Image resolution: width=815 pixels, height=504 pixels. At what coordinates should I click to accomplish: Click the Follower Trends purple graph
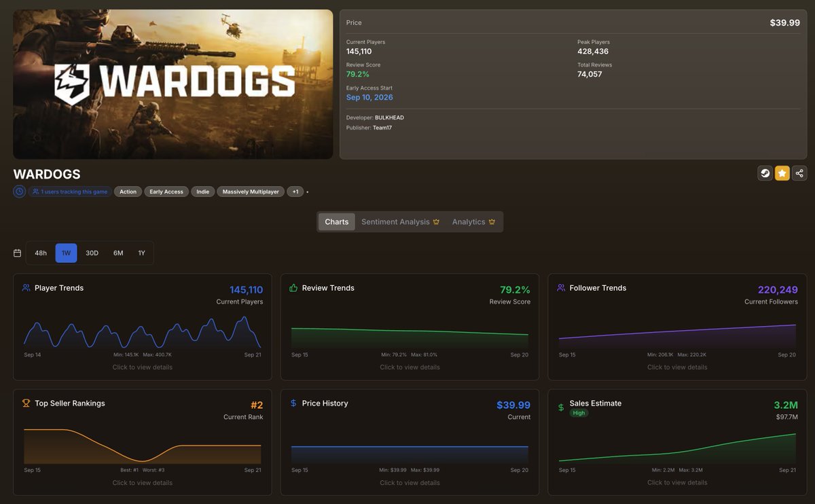[677, 336]
